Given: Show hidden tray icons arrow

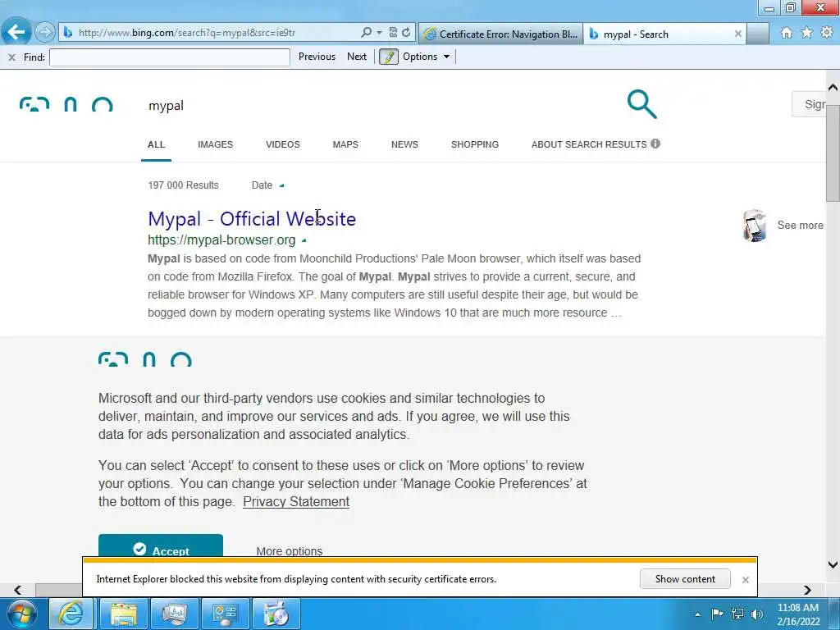Looking at the screenshot, I should coord(697,614).
